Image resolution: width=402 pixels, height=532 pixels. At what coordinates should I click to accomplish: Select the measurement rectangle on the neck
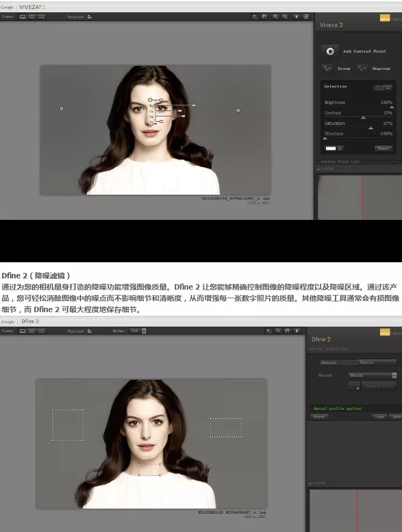click(150, 470)
